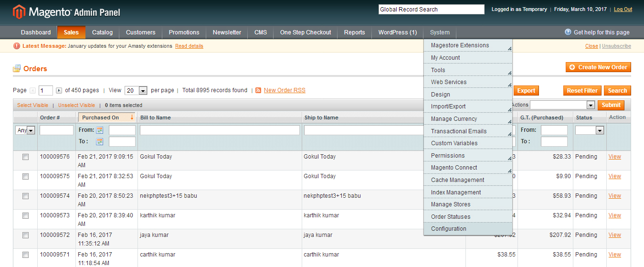644x267 pixels.
Task: Click the Purchased On sort arrow
Action: [132, 117]
